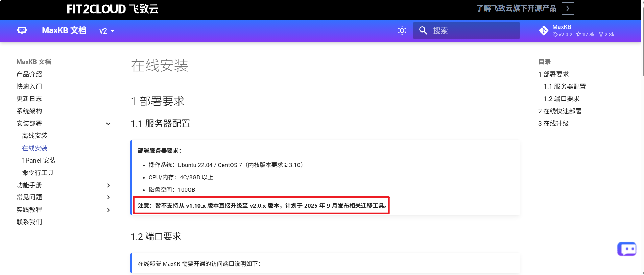Expand the 实践教程 sidebar section
644x275 pixels.
[108, 210]
